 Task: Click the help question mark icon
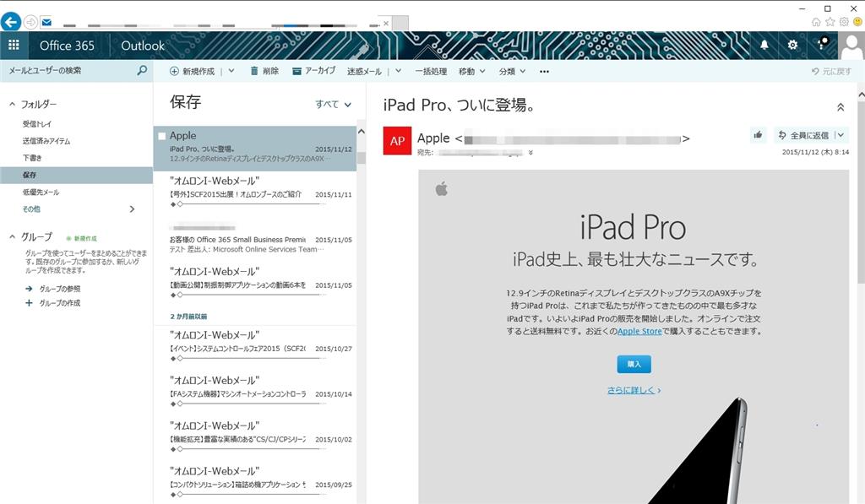point(822,44)
